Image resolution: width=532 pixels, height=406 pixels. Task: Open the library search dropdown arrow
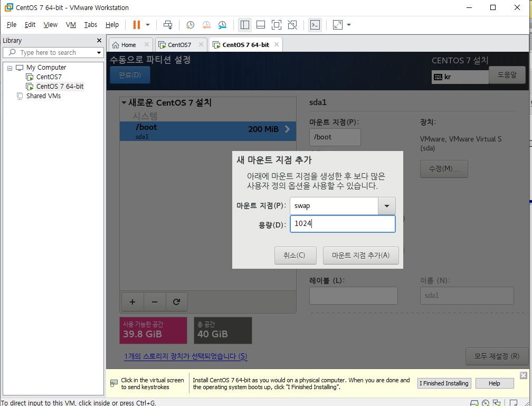(99, 53)
